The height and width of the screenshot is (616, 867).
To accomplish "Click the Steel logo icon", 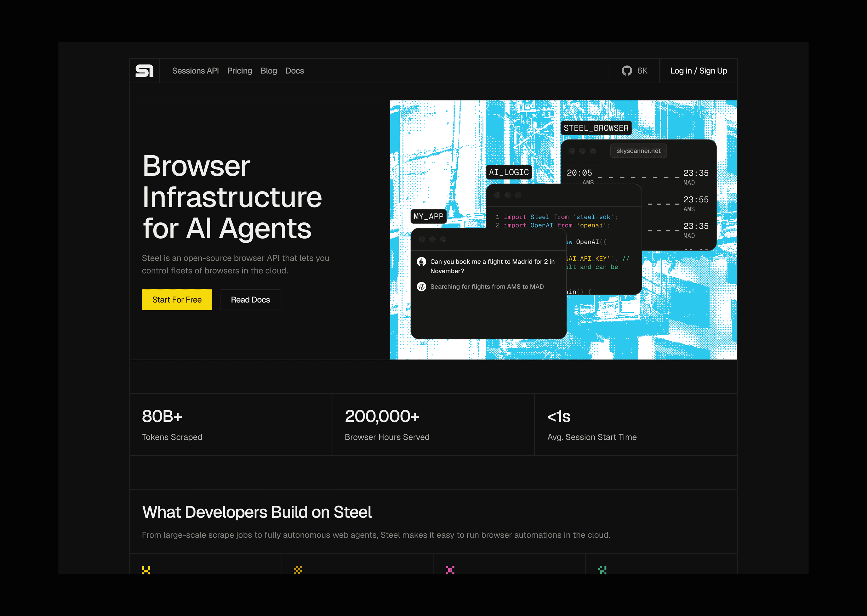I will [144, 71].
